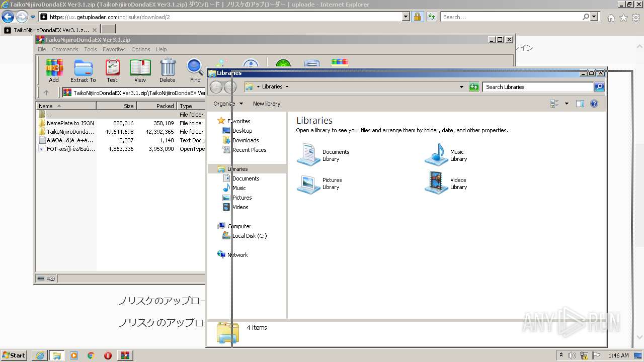Viewport: 644px width, 362px height.
Task: Open the Pictures library icon
Action: [x=308, y=184]
